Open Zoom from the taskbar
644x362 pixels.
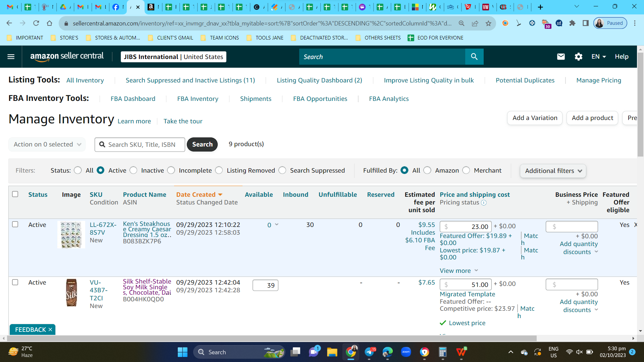(406, 352)
